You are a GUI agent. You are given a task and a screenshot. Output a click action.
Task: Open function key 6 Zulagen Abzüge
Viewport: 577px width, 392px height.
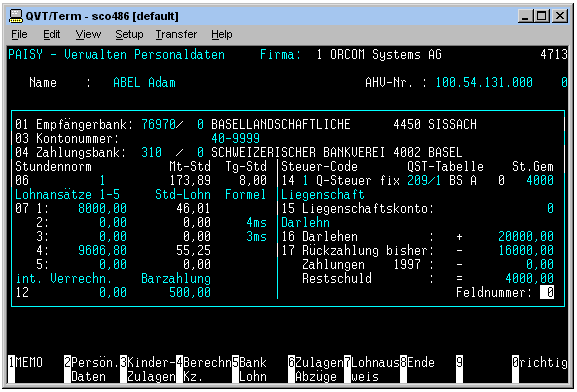pyautogui.click(x=316, y=369)
